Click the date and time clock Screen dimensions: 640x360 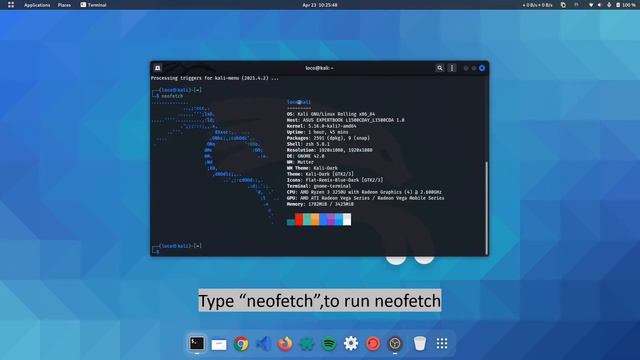(320, 5)
